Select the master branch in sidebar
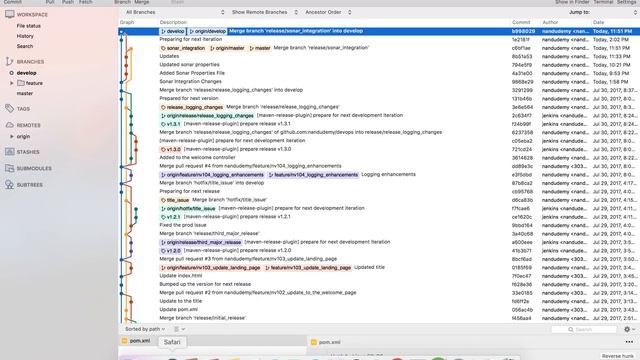Viewport: 640px width, 360px height. pyautogui.click(x=24, y=93)
